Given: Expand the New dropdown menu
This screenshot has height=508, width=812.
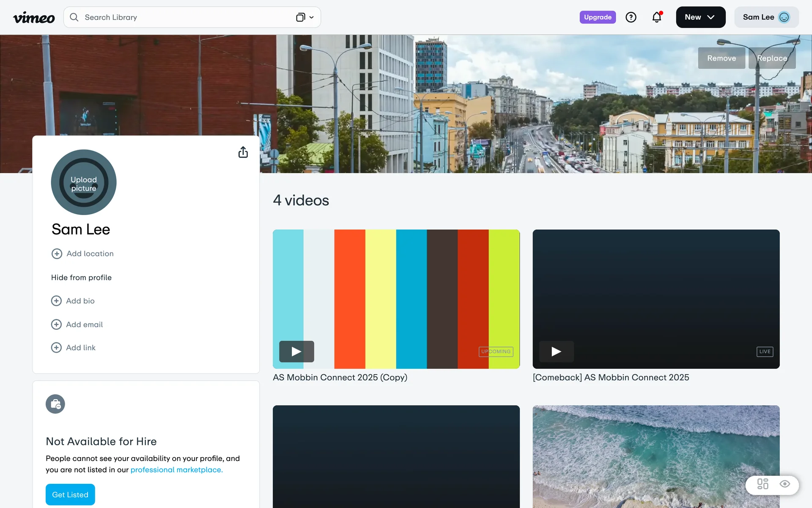Looking at the screenshot, I should [x=700, y=17].
